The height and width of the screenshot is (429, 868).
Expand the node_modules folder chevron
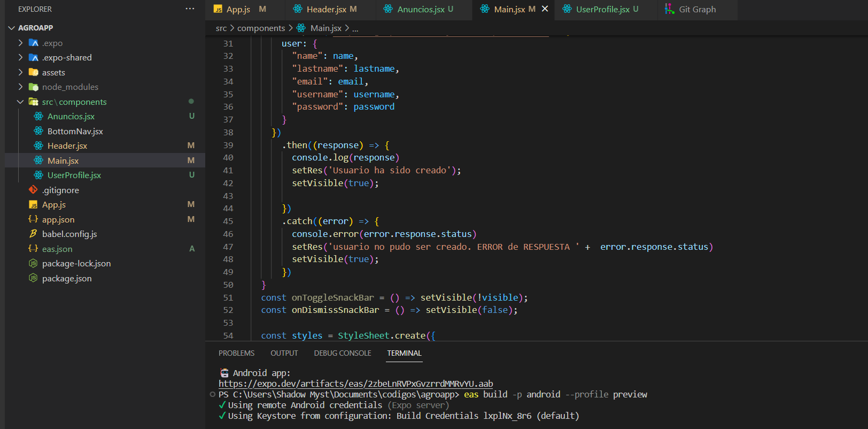coord(20,87)
